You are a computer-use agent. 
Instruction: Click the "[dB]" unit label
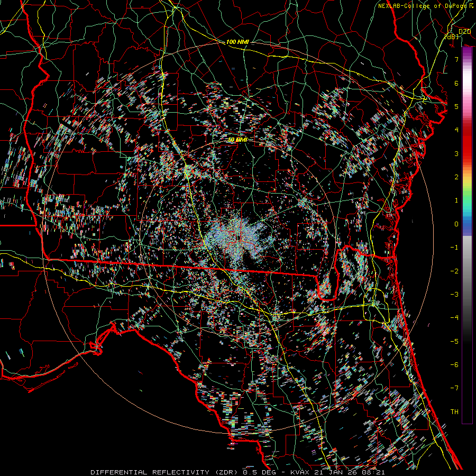(451, 36)
